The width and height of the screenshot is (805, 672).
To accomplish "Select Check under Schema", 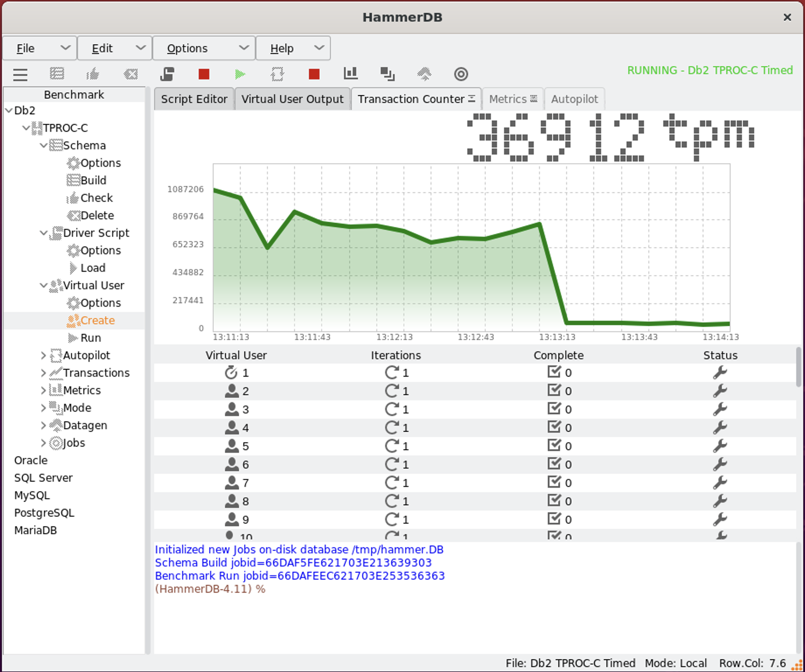I will tap(97, 198).
